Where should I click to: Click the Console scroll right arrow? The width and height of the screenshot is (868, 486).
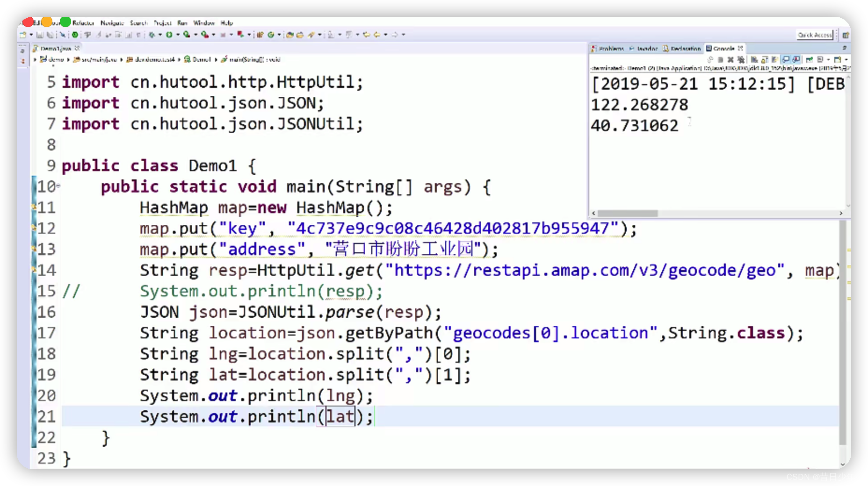(x=841, y=213)
